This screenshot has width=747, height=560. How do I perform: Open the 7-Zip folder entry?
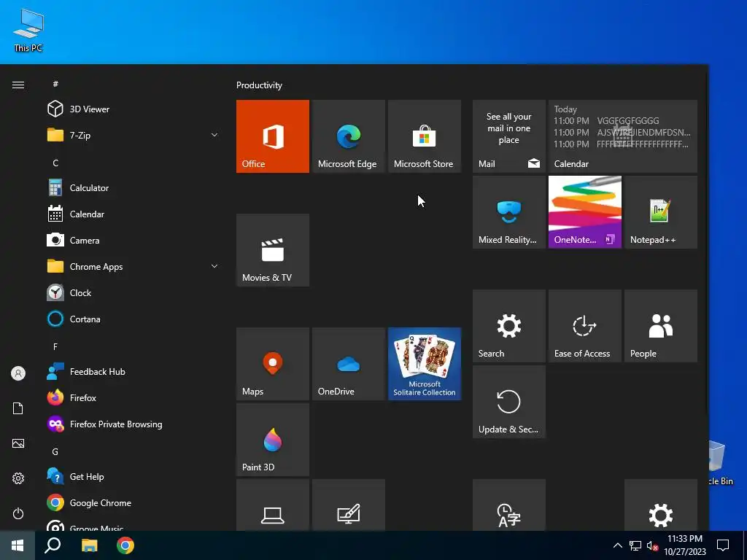(x=133, y=135)
